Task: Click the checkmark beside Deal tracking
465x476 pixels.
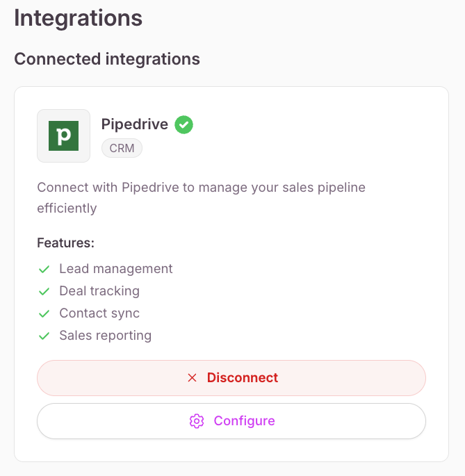Action: point(44,291)
